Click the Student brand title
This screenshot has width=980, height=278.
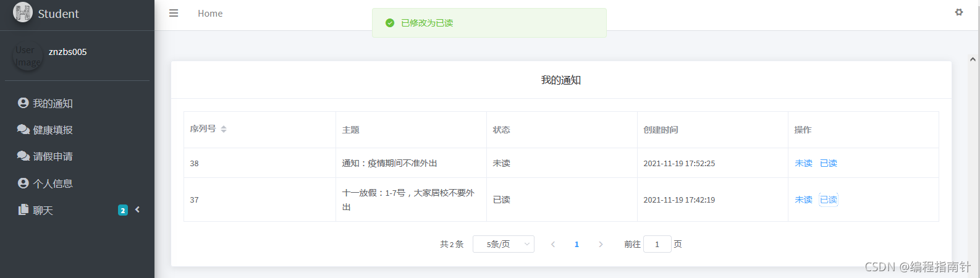coord(58,14)
